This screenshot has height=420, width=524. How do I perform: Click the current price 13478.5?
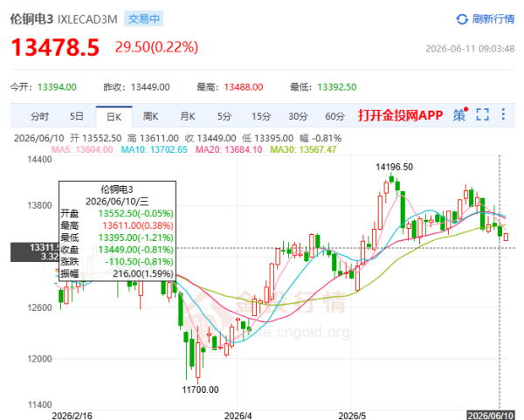pyautogui.click(x=55, y=47)
